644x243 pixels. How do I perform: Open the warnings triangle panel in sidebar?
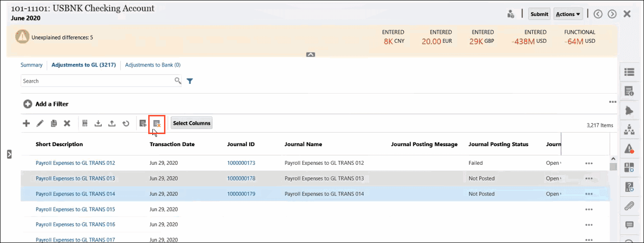(629, 148)
